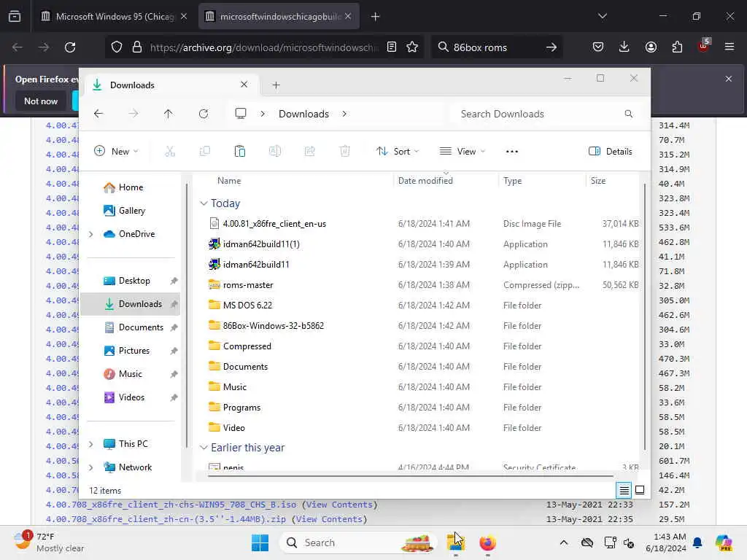Show hidden system tray icons

(x=564, y=542)
